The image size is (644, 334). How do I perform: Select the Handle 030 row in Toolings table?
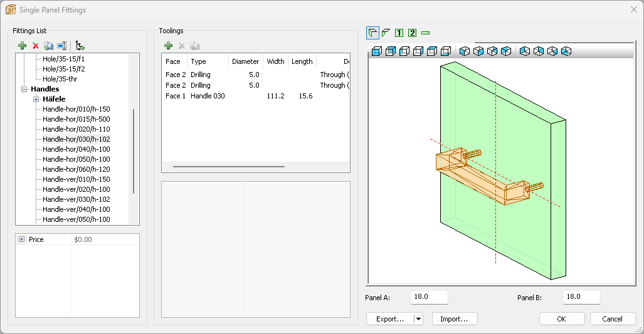click(x=207, y=96)
